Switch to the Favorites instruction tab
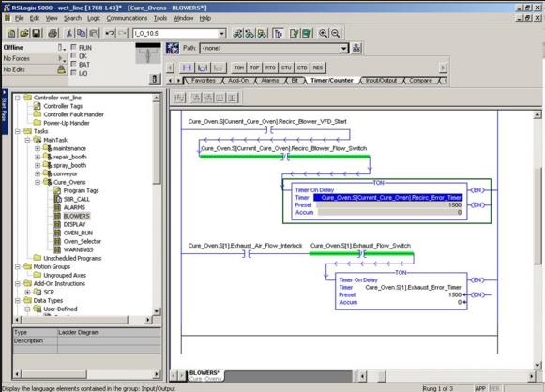This screenshot has height=392, width=545. point(204,81)
